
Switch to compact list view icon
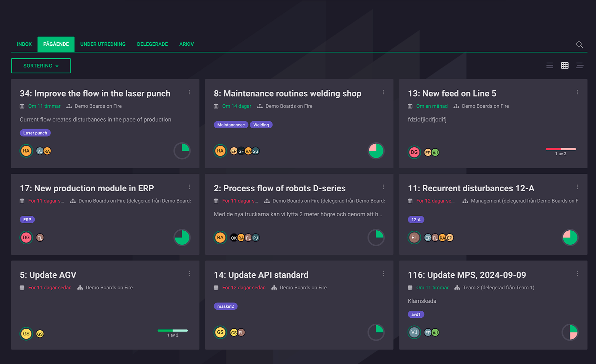[x=550, y=66]
